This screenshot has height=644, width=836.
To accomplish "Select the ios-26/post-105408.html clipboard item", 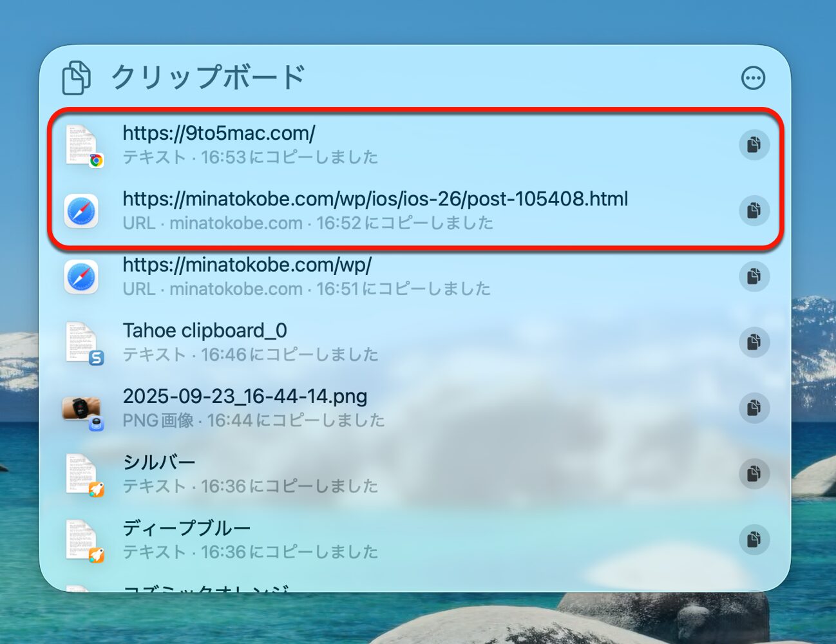I will click(x=375, y=199).
